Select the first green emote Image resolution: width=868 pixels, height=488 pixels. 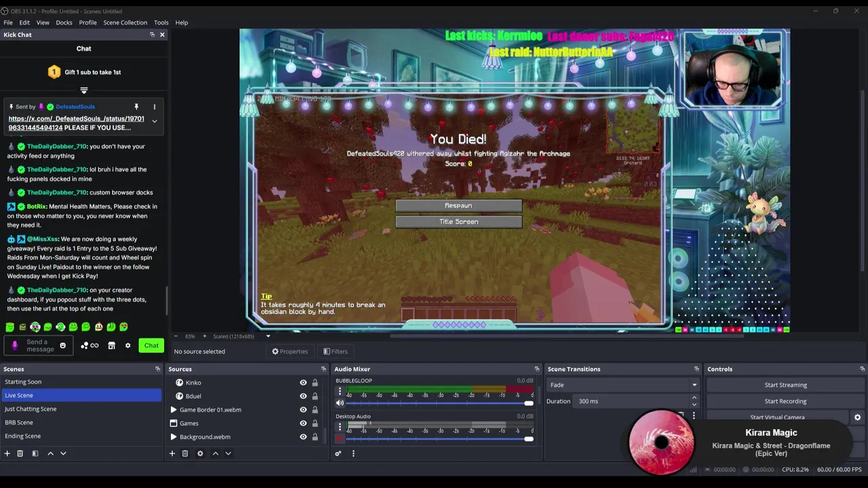point(10,327)
